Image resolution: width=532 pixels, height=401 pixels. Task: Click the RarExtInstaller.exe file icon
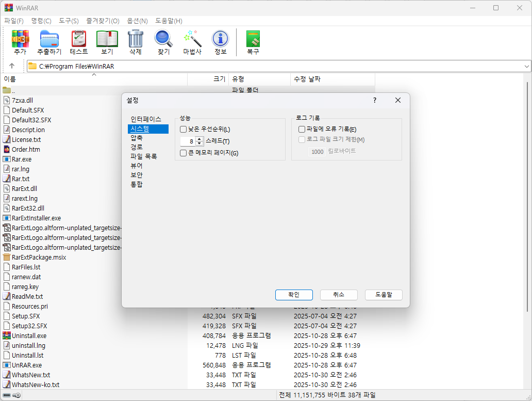(7, 218)
